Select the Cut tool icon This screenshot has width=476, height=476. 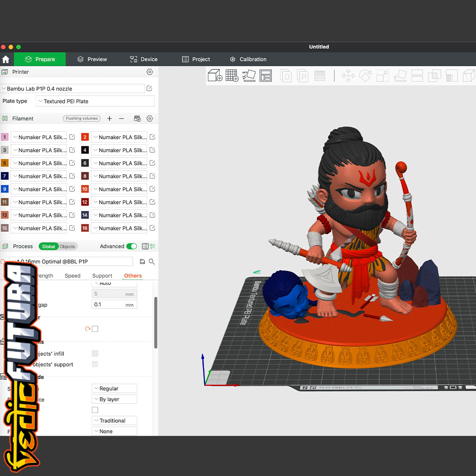coord(417,75)
